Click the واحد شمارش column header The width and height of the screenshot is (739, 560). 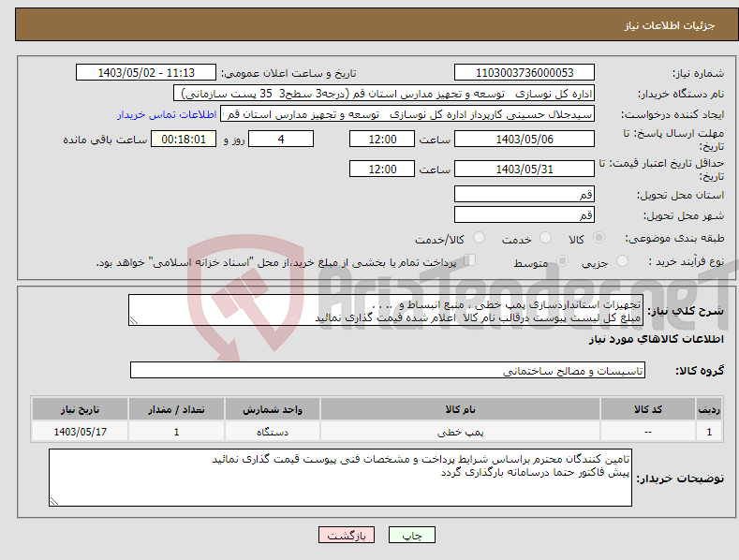(x=273, y=409)
